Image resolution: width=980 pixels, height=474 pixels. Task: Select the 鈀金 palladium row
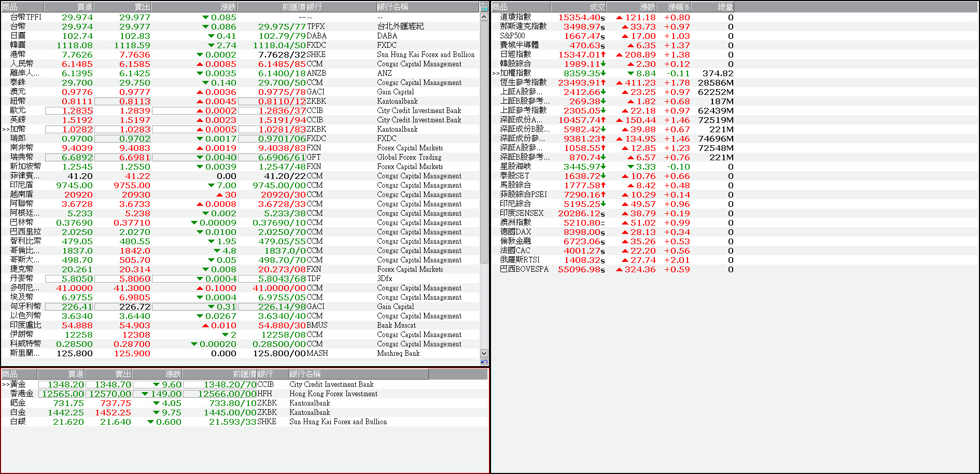[x=244, y=403]
